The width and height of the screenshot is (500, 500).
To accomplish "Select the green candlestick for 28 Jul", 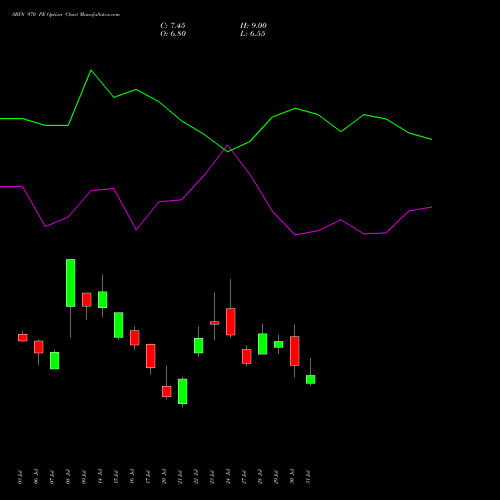I will click(x=263, y=344).
